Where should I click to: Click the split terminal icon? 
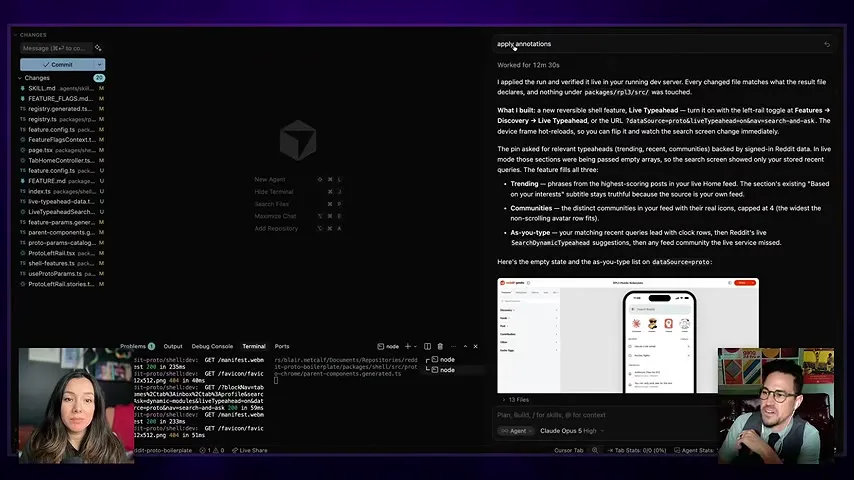point(428,347)
